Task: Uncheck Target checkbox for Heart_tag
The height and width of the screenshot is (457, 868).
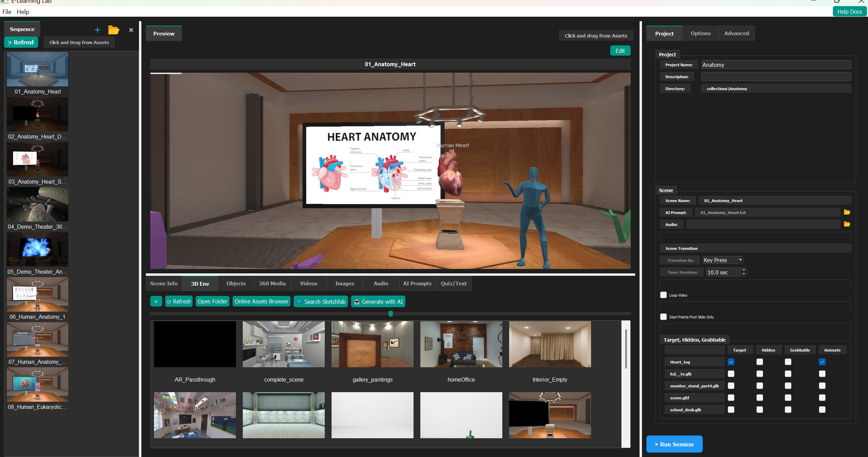Action: click(x=731, y=362)
